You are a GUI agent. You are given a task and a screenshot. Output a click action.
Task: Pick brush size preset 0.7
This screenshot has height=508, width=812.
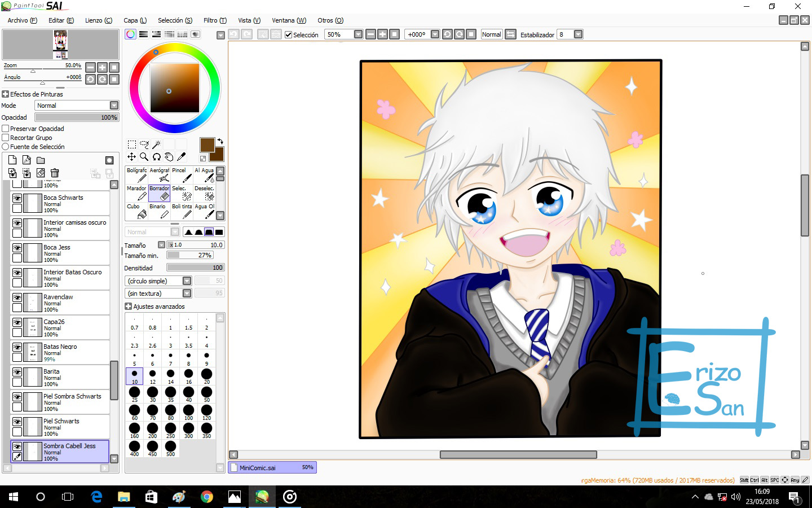click(134, 322)
